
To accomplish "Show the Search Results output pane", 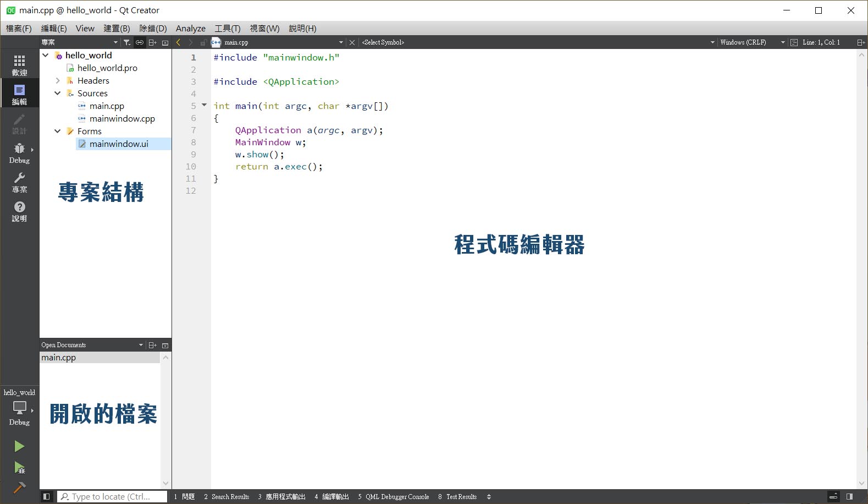I will pyautogui.click(x=226, y=497).
